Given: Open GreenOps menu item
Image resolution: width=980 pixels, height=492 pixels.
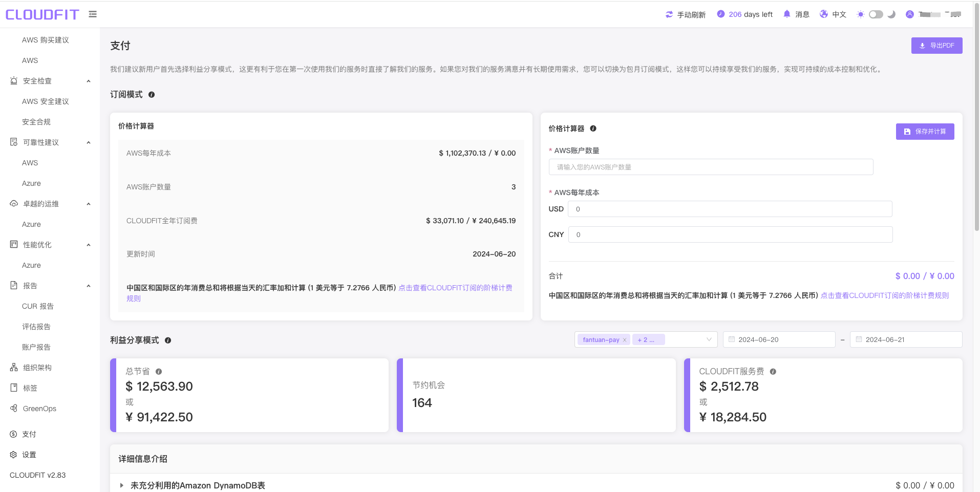Looking at the screenshot, I should (39, 409).
